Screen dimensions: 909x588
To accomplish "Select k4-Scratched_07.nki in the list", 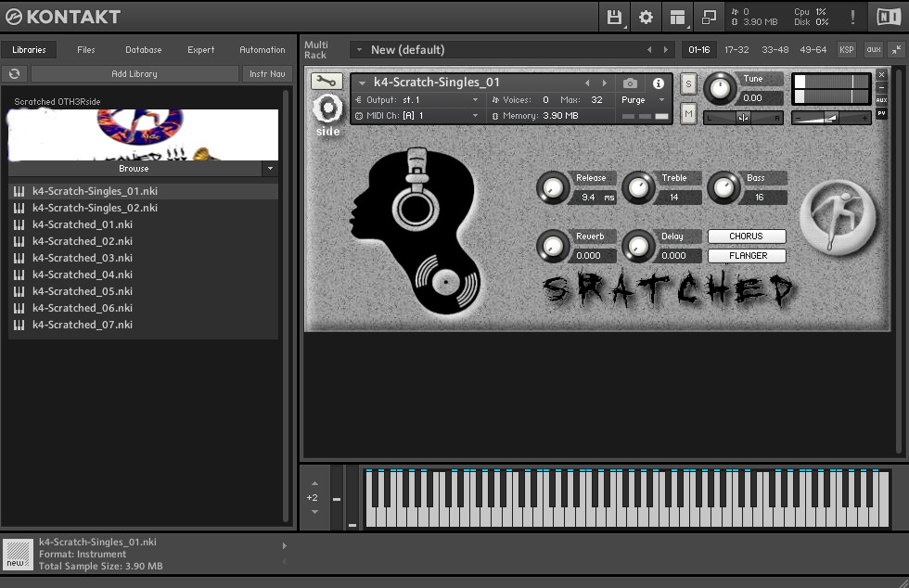I will [x=143, y=325].
